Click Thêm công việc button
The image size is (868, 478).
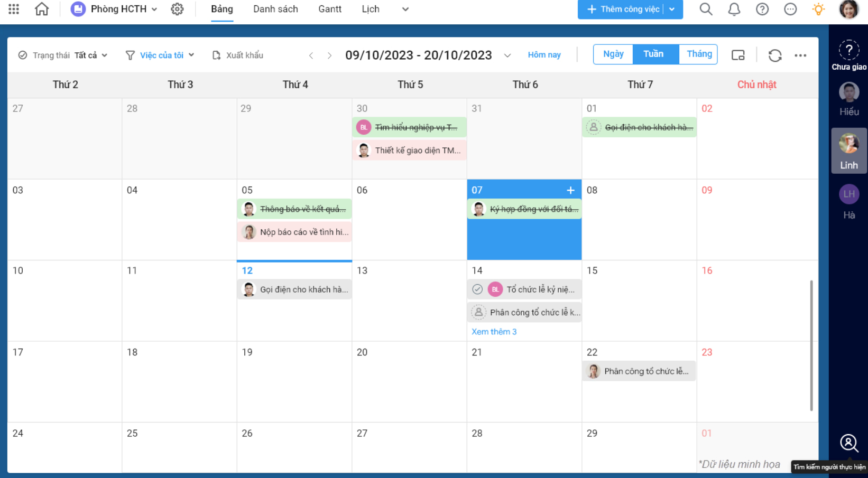(x=623, y=9)
